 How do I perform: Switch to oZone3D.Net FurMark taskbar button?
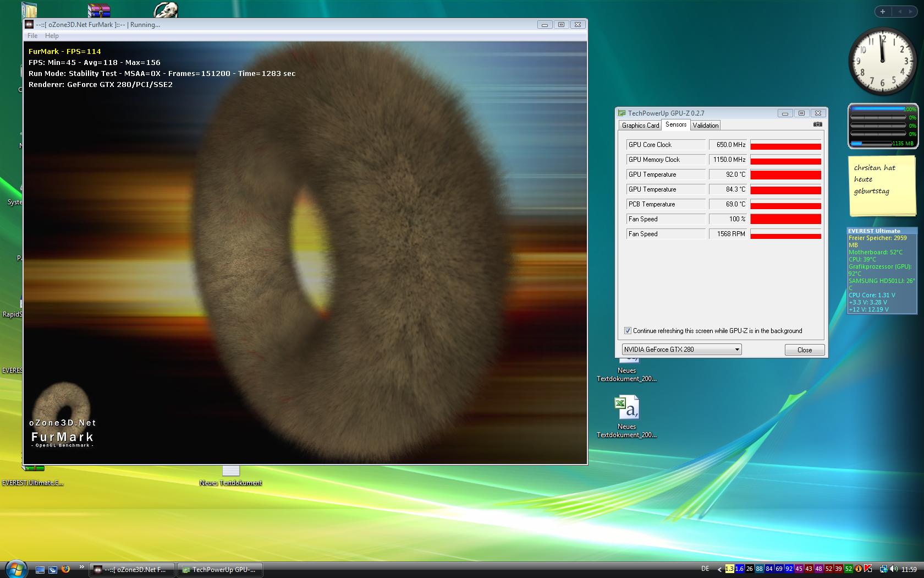point(132,570)
